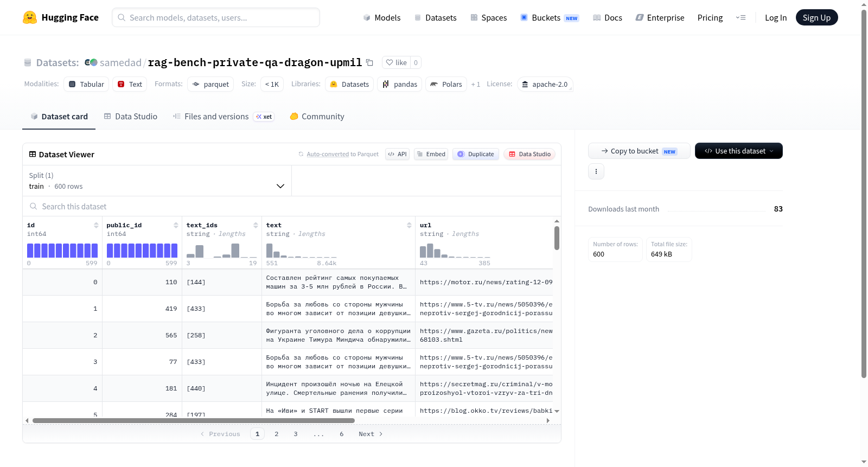Select the Datasets library tag
Screen dimensions: 868x467
[349, 84]
